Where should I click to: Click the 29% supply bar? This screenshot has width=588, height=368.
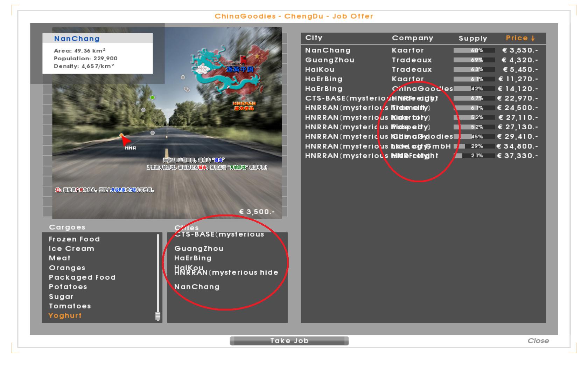(x=474, y=146)
